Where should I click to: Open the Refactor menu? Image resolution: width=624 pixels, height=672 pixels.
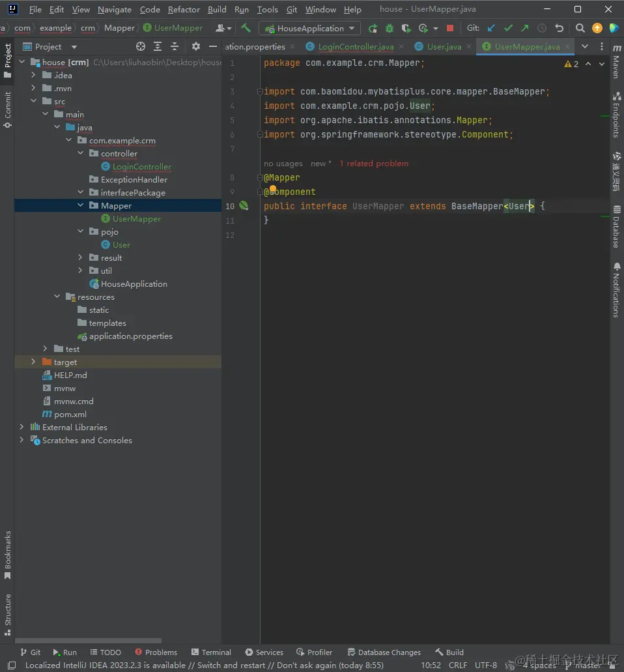coord(184,10)
